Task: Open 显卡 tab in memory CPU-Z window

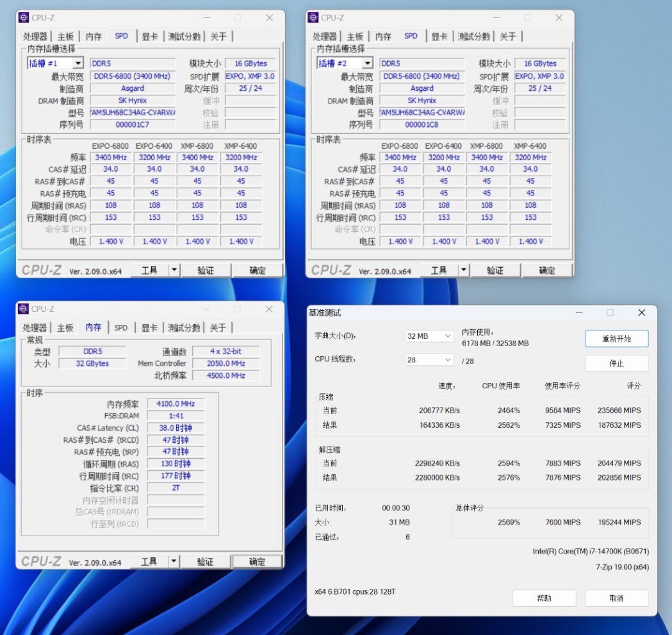Action: (149, 327)
